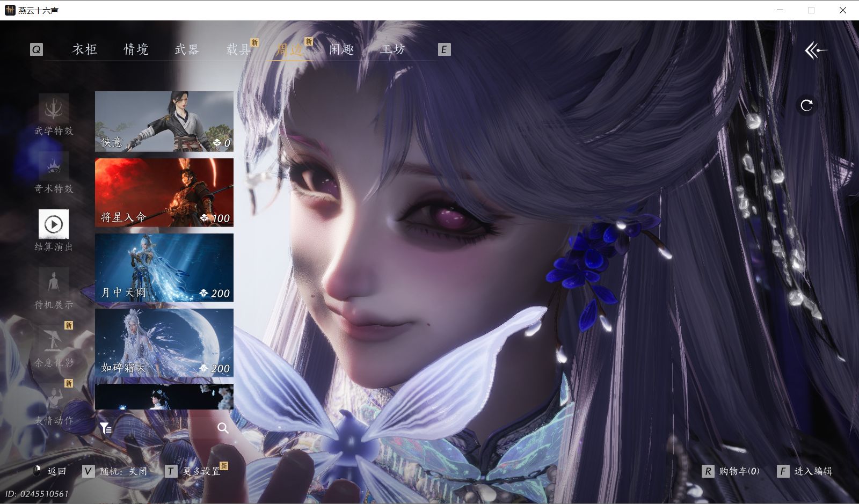Select the 月中天阙 thumbnail card
Viewport: 859px width, 504px height.
(x=164, y=268)
